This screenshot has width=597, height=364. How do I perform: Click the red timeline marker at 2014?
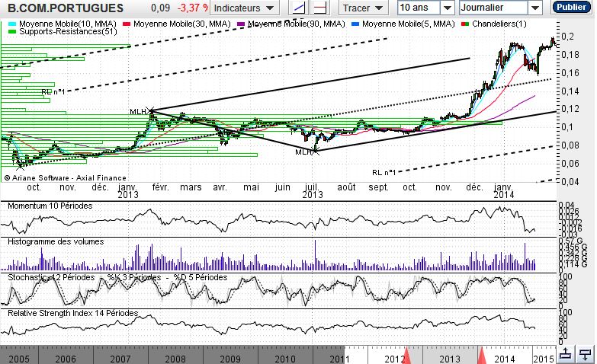click(482, 356)
